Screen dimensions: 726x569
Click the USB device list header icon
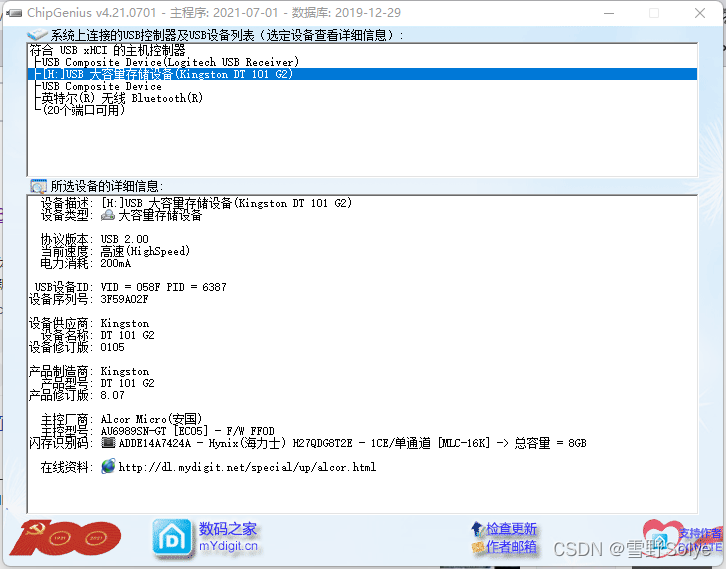point(37,35)
